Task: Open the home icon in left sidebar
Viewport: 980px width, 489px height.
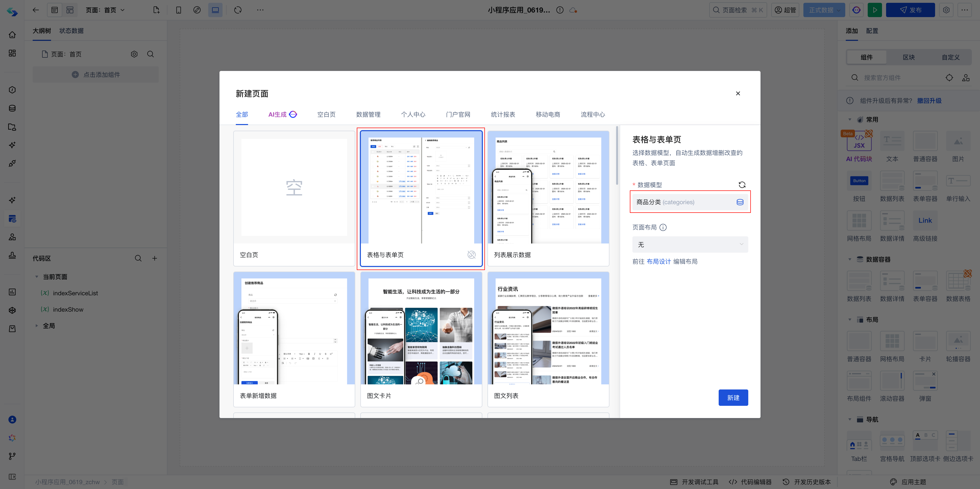Action: [x=12, y=35]
